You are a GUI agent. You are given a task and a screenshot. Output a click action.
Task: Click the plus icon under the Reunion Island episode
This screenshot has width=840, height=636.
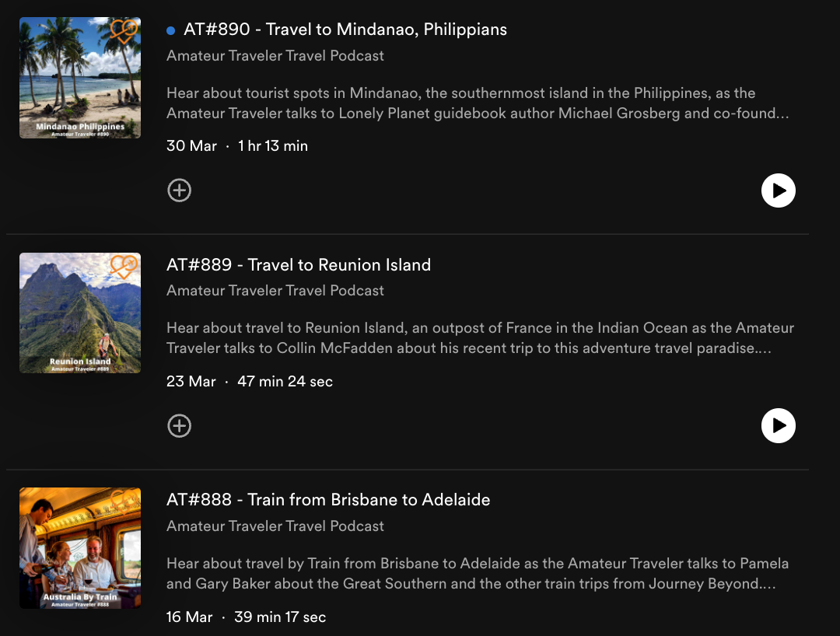click(180, 426)
